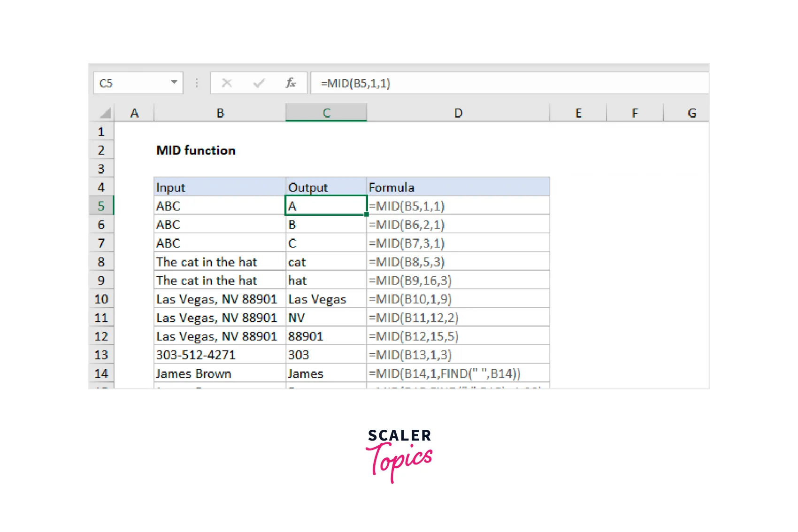Viewport: 798px width, 532px height.
Task: Click the 'Formula' table header cell
Action: pos(457,188)
